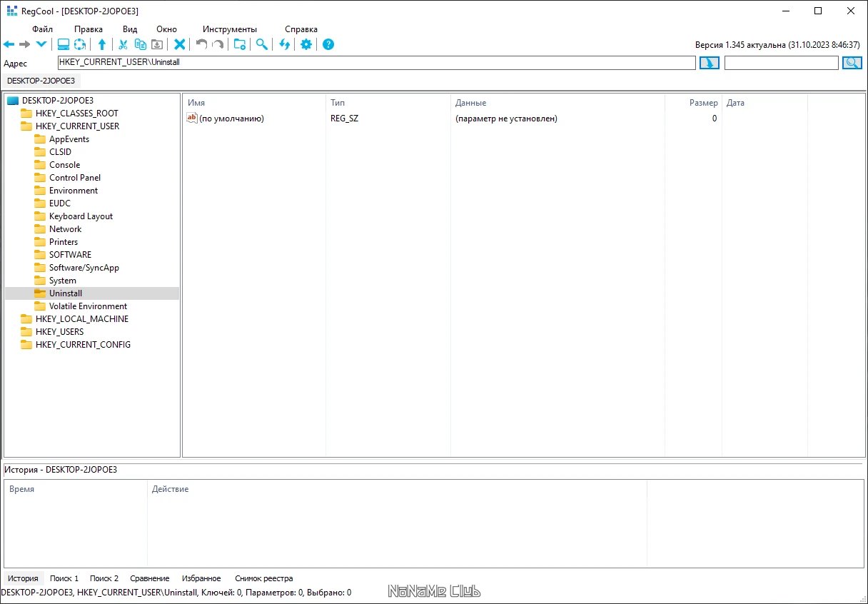Open help with the question mark icon
Image resolution: width=868 pixels, height=604 pixels.
coord(328,44)
